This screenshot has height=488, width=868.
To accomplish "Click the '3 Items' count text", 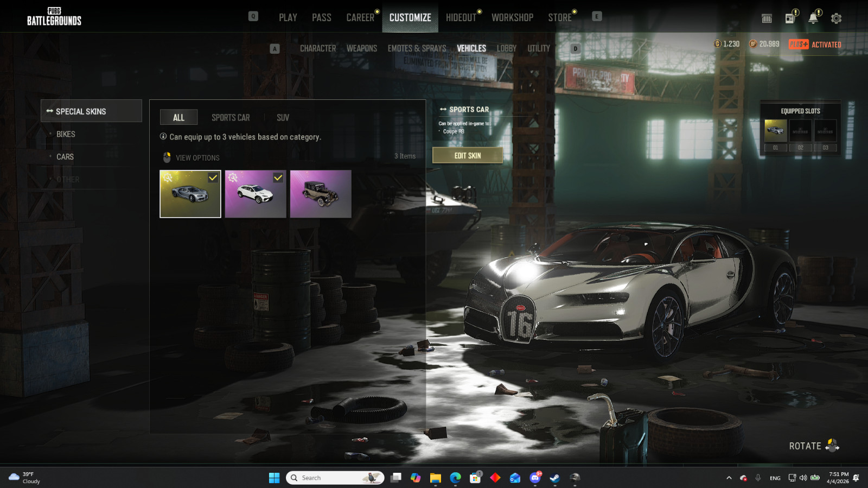I will pyautogui.click(x=405, y=156).
